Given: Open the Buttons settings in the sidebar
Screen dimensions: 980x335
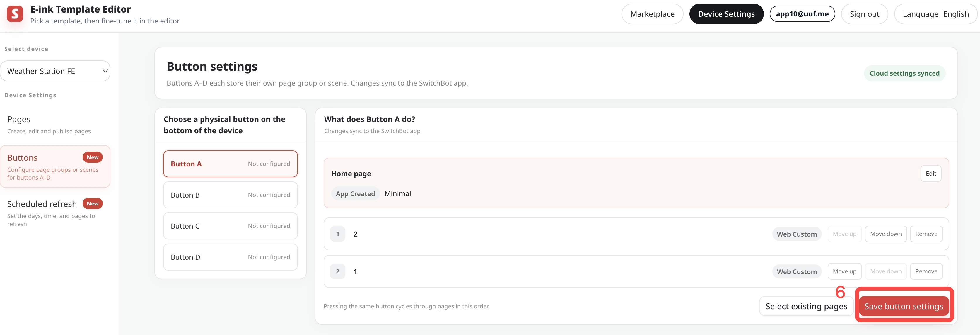Looking at the screenshot, I should (x=55, y=166).
